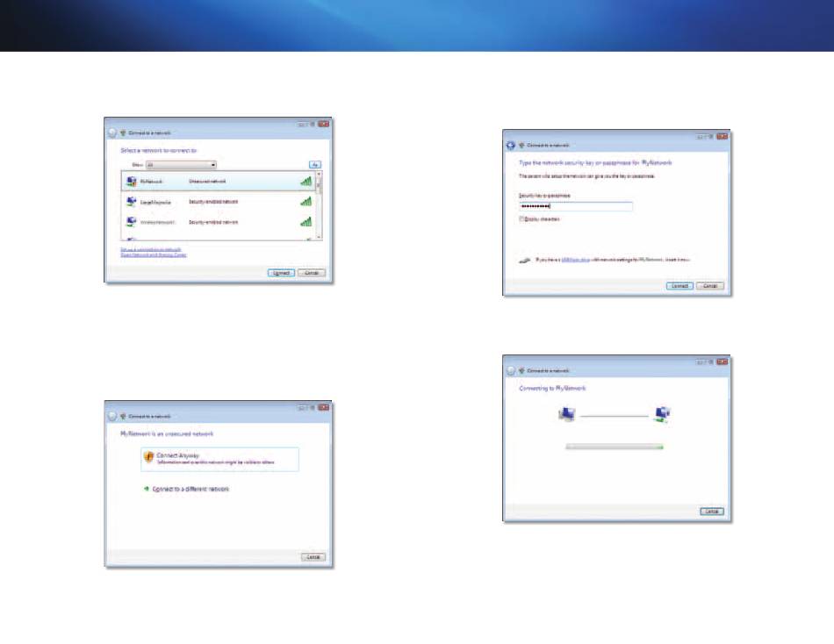Click Connect in the Select a network dialog
Image resolution: width=834 pixels, height=644 pixels.
(x=281, y=273)
